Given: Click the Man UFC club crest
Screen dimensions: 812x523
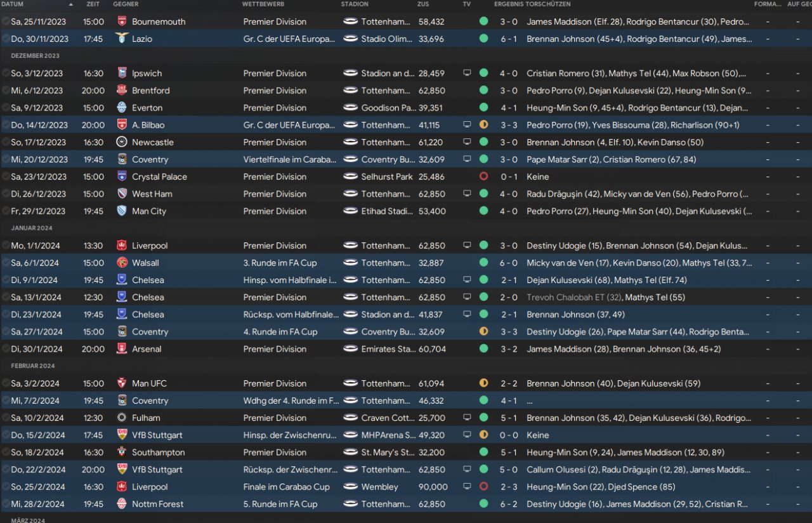Looking at the screenshot, I should click(122, 383).
